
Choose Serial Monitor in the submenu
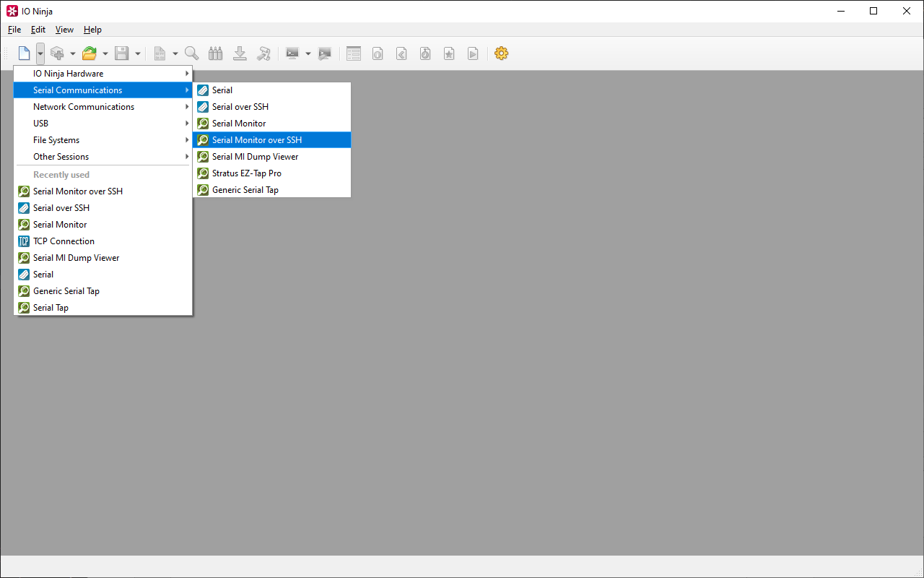(272, 124)
